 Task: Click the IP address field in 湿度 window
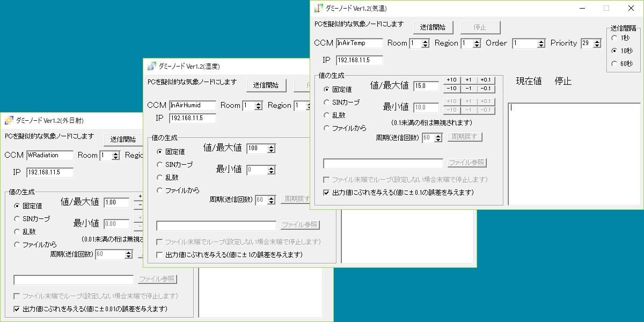coord(192,119)
